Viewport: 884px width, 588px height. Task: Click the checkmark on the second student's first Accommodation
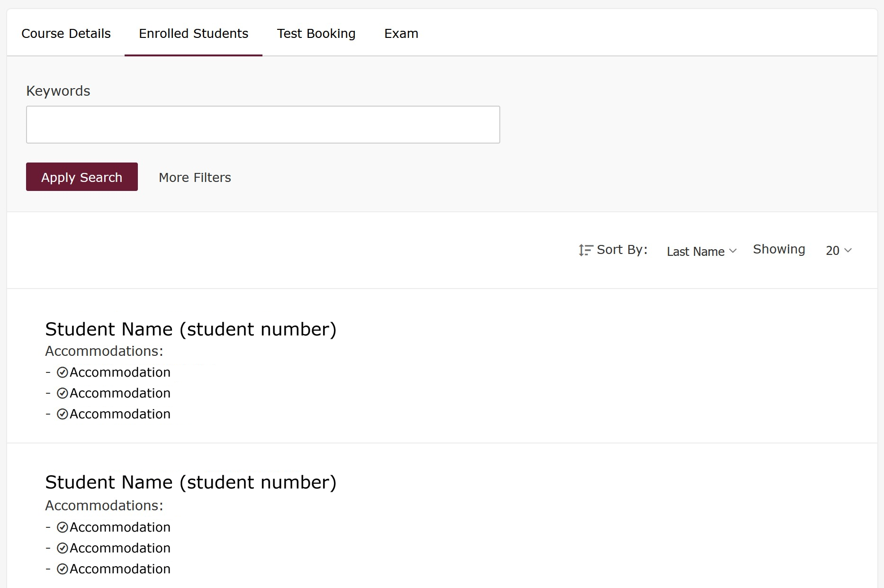(63, 527)
